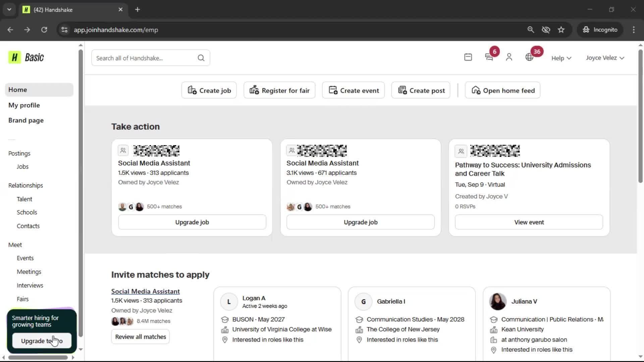Click the person profile icon in header
Image resolution: width=644 pixels, height=362 pixels.
pos(509,57)
